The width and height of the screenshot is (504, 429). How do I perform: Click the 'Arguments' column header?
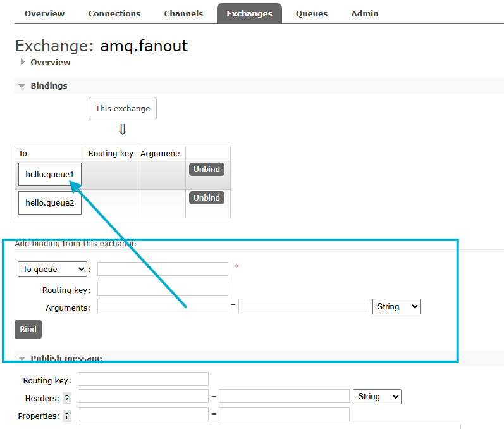click(x=161, y=153)
